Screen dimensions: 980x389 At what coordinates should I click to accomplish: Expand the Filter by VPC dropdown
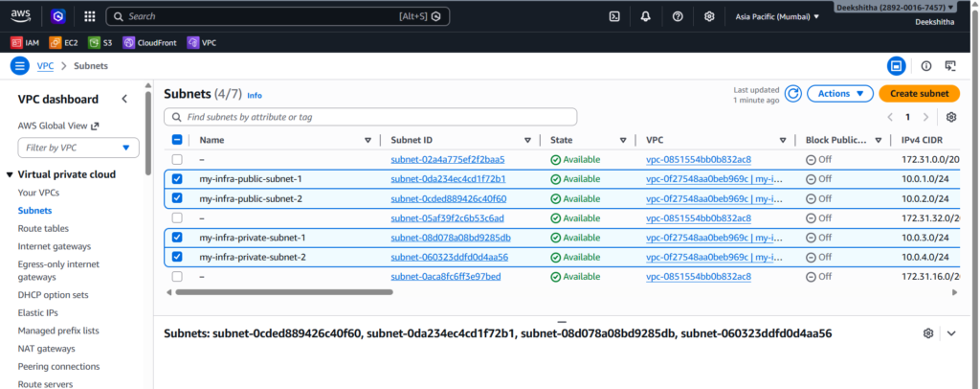click(78, 148)
